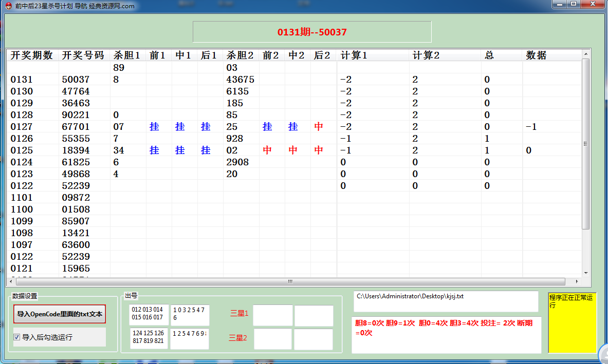Viewport: 608px width, 364px height.
Task: Click the 三星1 red label
Action: [239, 313]
